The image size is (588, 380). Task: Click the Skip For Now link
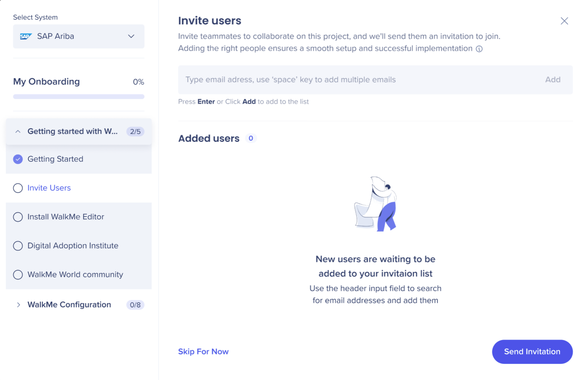tap(203, 352)
